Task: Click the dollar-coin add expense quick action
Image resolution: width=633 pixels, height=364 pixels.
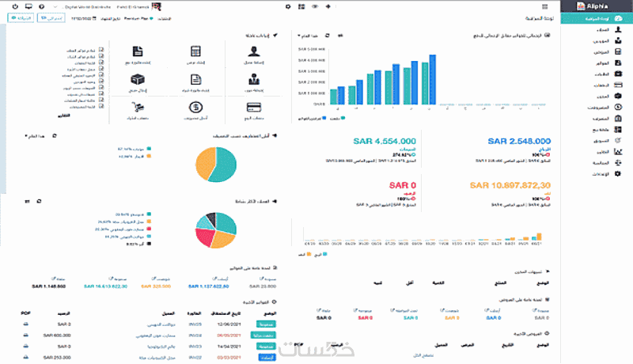Action: (x=195, y=108)
